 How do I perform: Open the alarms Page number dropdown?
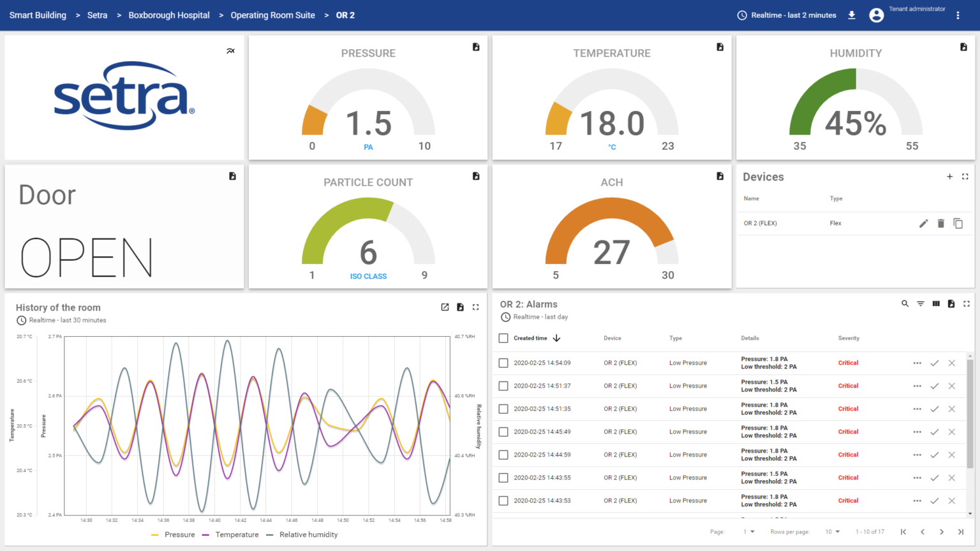748,532
